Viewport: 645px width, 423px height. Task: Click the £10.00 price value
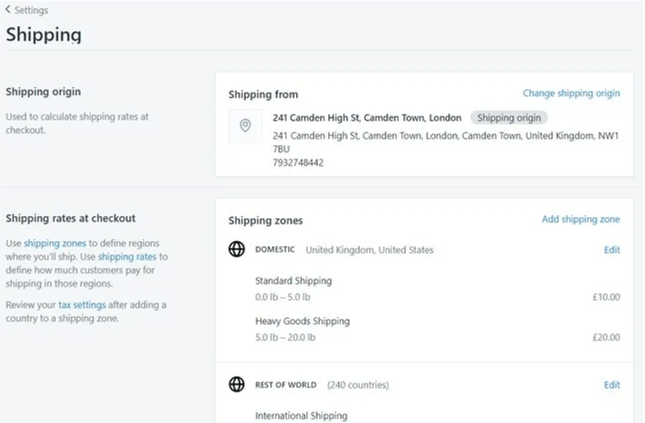click(606, 297)
